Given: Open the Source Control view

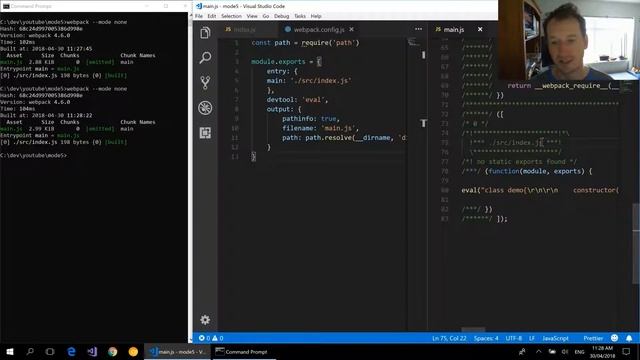Looking at the screenshot, I should (x=205, y=82).
